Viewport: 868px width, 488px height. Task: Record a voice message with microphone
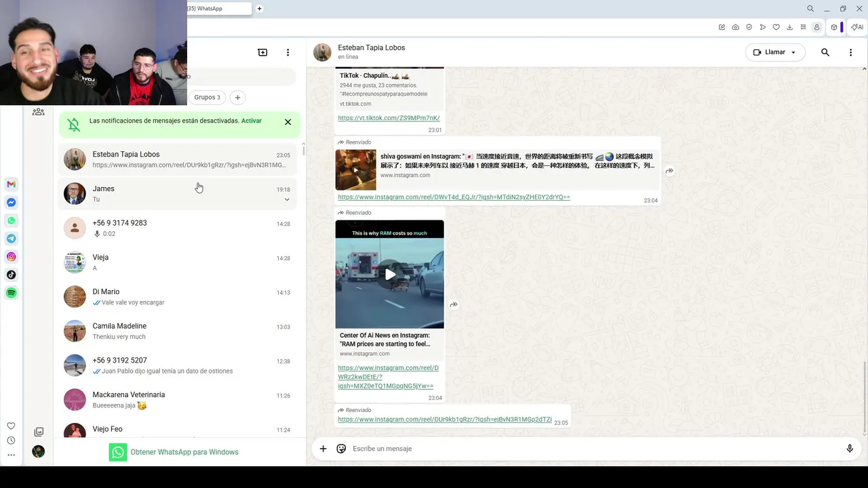(x=850, y=449)
